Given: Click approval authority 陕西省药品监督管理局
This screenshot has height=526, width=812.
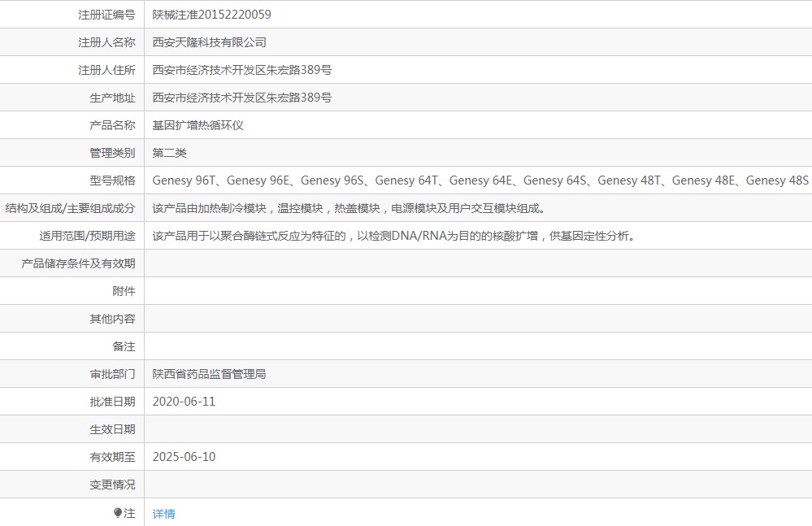Looking at the screenshot, I should (x=209, y=374).
